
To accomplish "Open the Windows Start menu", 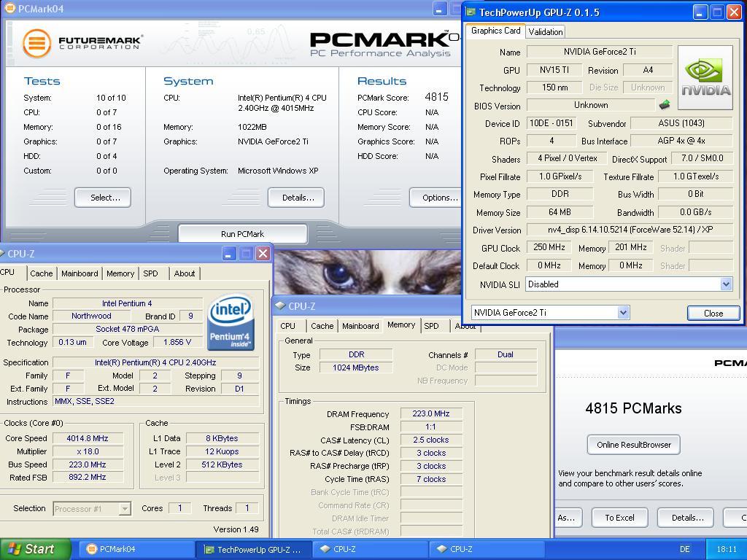I will point(35,549).
